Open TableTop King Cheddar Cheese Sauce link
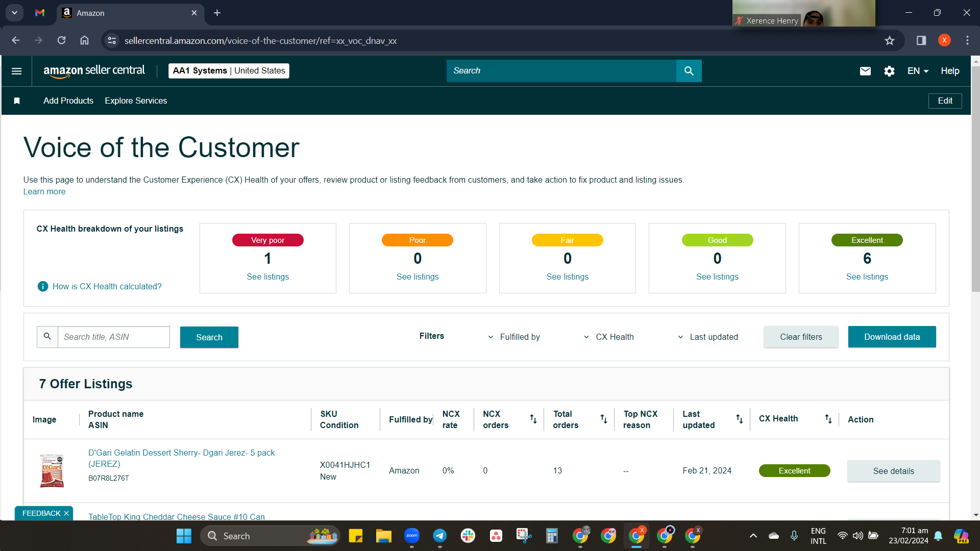980x551 pixels. [177, 516]
